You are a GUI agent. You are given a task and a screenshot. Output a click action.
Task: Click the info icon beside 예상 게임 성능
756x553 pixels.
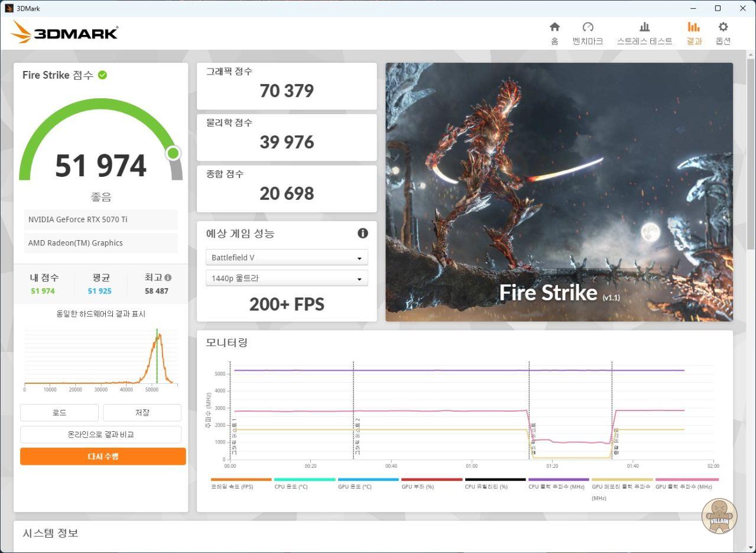pos(362,233)
